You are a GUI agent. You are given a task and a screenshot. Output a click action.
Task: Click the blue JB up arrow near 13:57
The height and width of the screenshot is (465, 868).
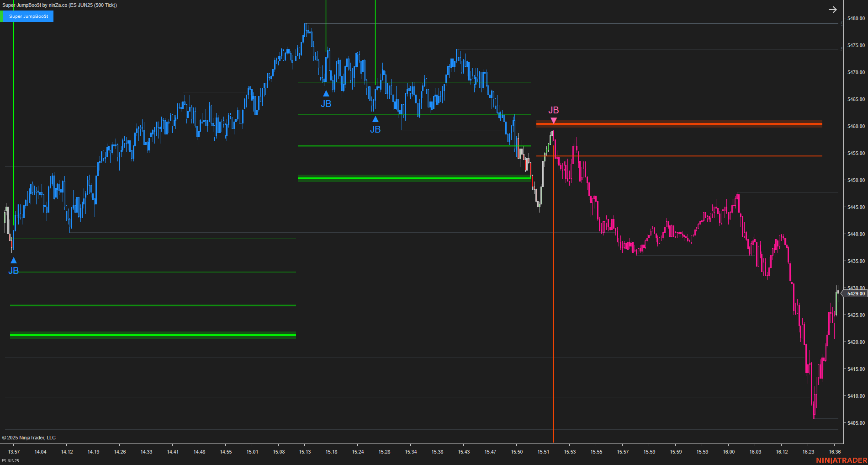(x=13, y=260)
